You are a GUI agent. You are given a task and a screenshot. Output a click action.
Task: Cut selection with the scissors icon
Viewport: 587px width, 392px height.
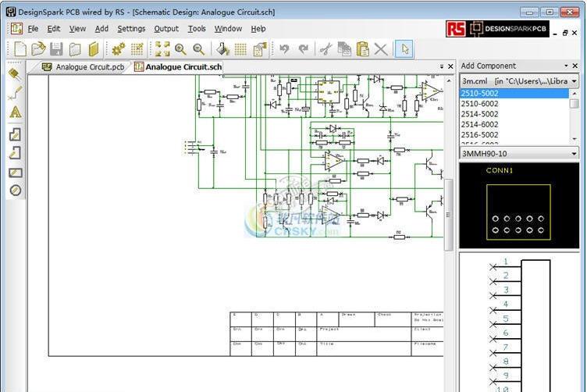pyautogui.click(x=326, y=49)
